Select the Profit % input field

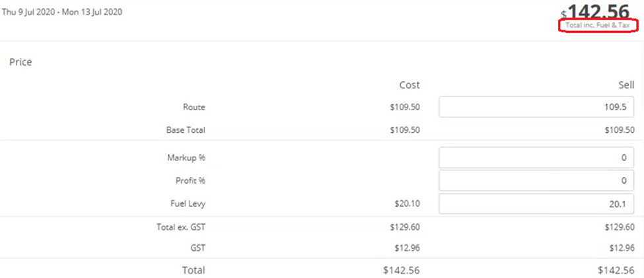coord(536,181)
